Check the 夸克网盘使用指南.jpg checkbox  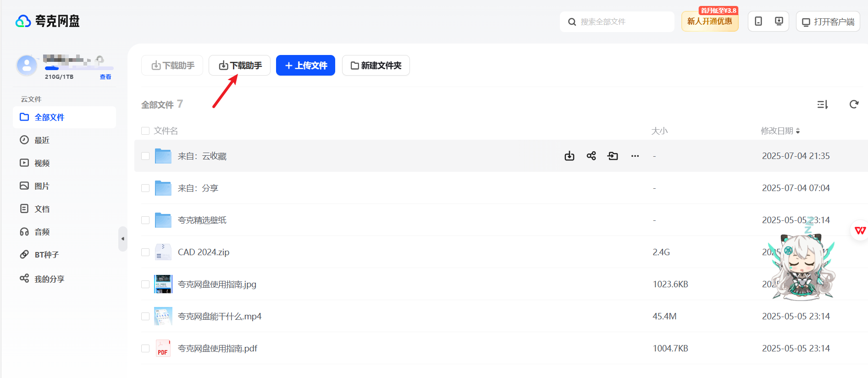[x=145, y=284]
